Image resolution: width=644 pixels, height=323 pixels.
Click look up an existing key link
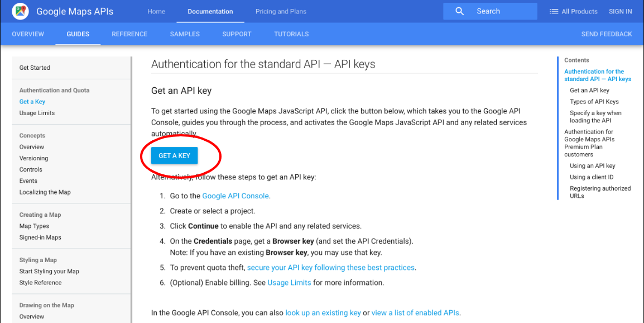click(x=323, y=313)
